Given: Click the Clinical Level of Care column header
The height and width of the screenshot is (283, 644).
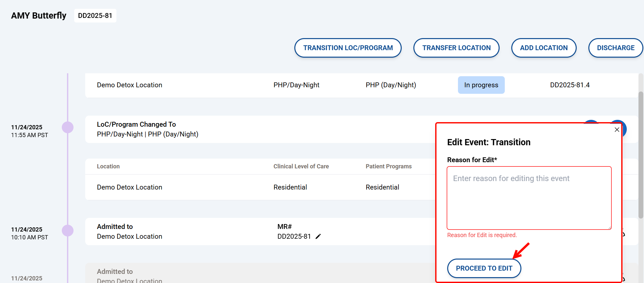Looking at the screenshot, I should pos(301,166).
